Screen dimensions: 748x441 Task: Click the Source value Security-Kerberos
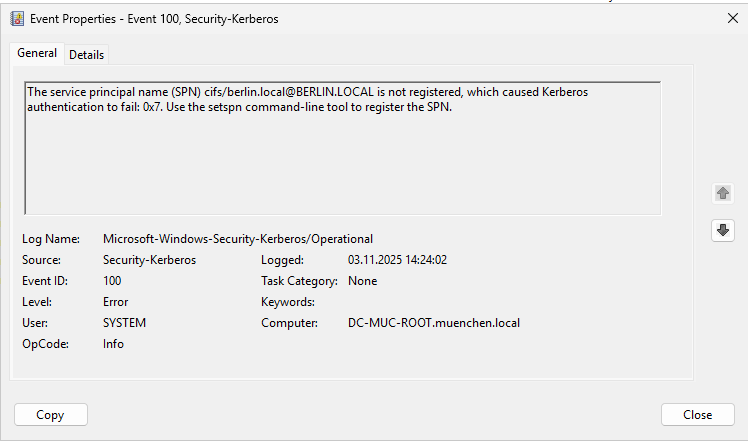[150, 260]
